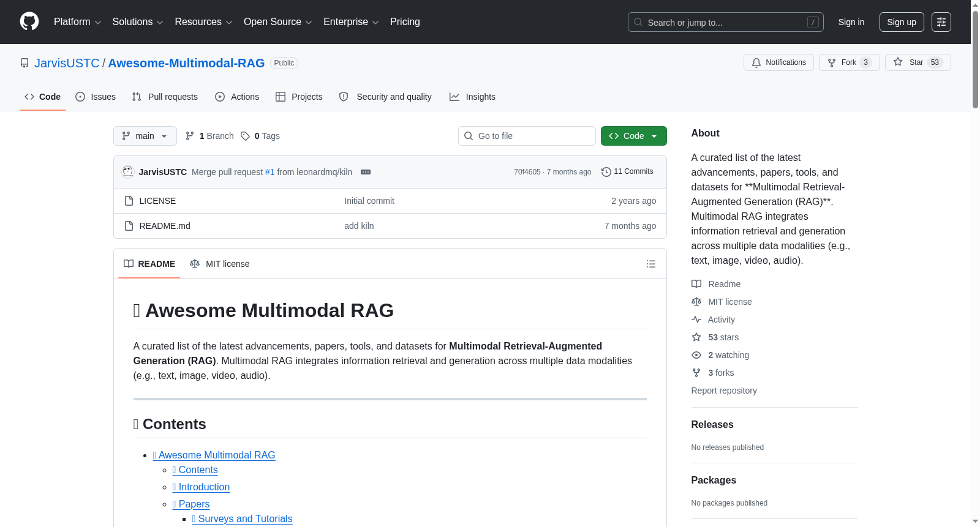Star the Awesome-Multimodal-RAG repository

point(918,62)
